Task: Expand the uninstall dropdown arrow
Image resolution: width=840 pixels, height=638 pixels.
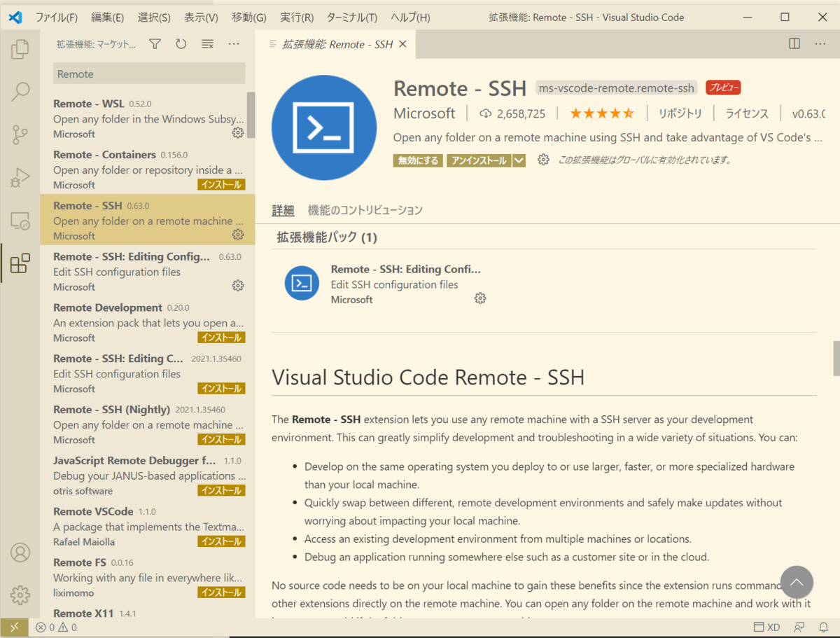Action: [x=519, y=160]
